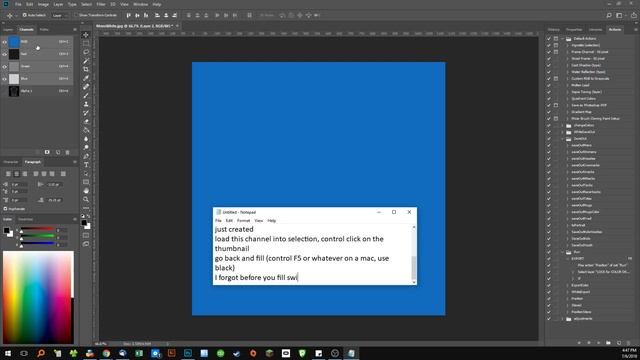The height and width of the screenshot is (360, 640).
Task: Select the Eraser tool
Action: point(86,121)
